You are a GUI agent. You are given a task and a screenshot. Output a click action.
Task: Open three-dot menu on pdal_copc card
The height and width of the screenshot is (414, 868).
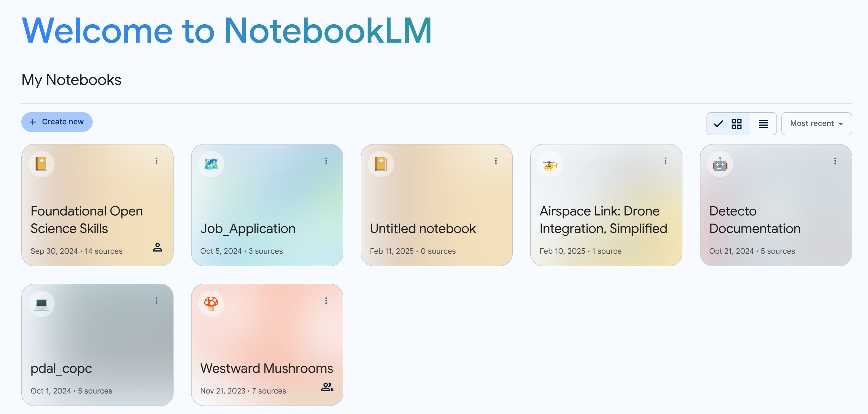[156, 301]
